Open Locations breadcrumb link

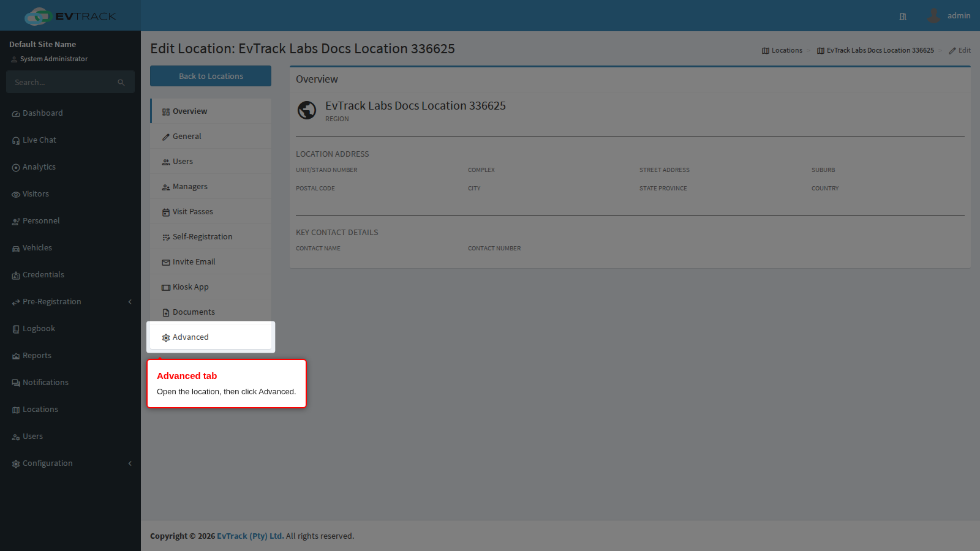click(x=782, y=50)
